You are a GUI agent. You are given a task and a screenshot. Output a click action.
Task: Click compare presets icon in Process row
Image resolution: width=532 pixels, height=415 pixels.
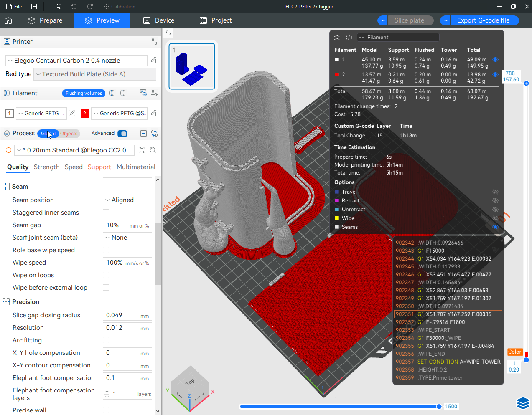pos(154,133)
